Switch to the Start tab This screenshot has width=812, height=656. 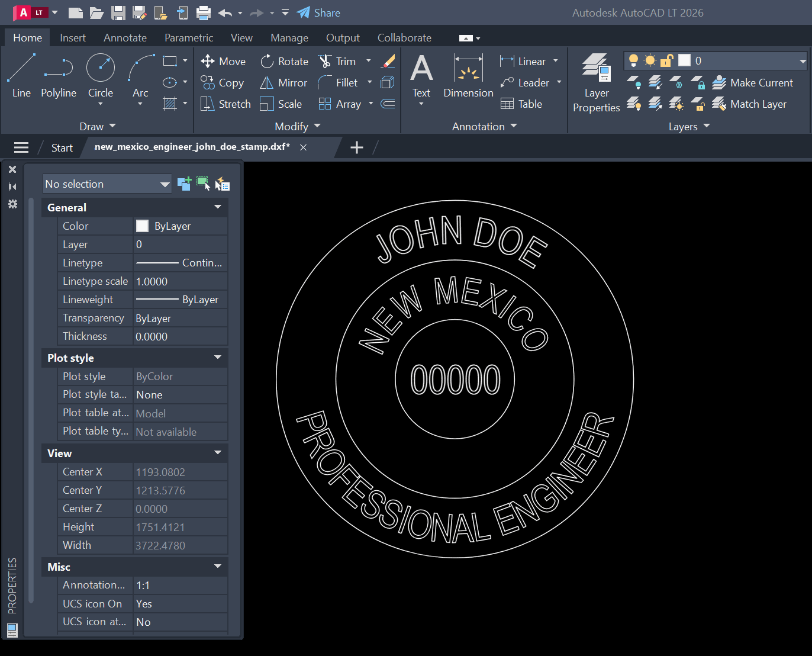point(62,147)
